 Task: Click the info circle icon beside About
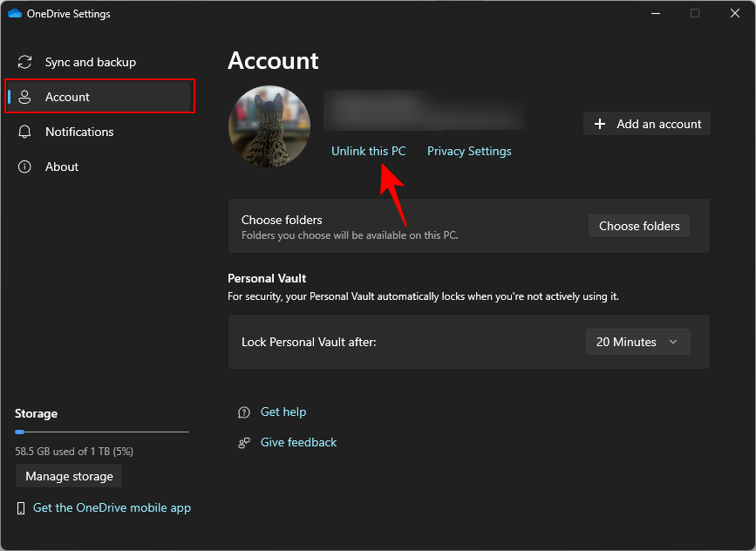24,167
